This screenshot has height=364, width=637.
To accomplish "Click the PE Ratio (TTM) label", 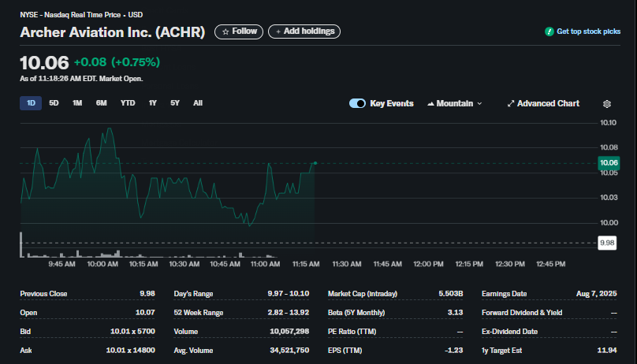I will [352, 332].
